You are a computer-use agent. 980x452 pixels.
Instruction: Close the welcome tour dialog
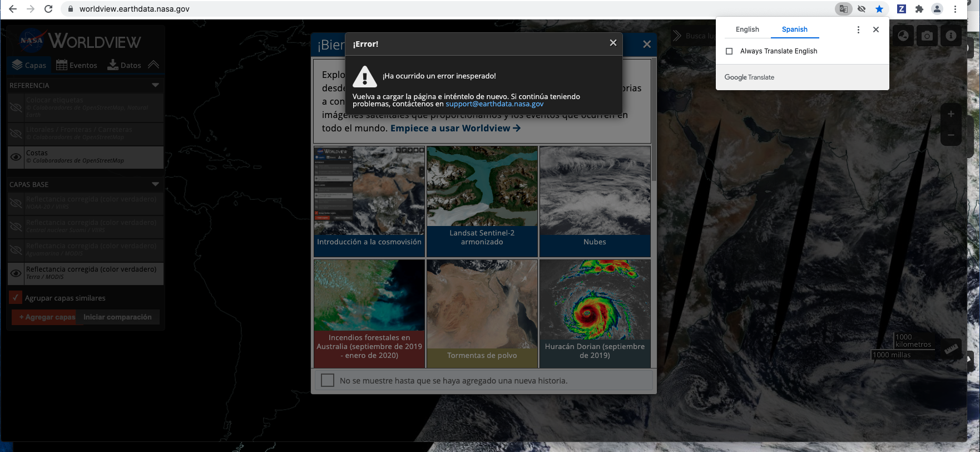click(x=647, y=44)
